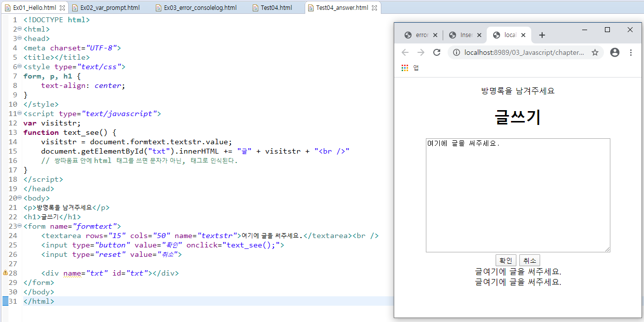Screen dimensions: 644x322
Task: Collapse the style block fold on line 6
Action: pos(19,67)
